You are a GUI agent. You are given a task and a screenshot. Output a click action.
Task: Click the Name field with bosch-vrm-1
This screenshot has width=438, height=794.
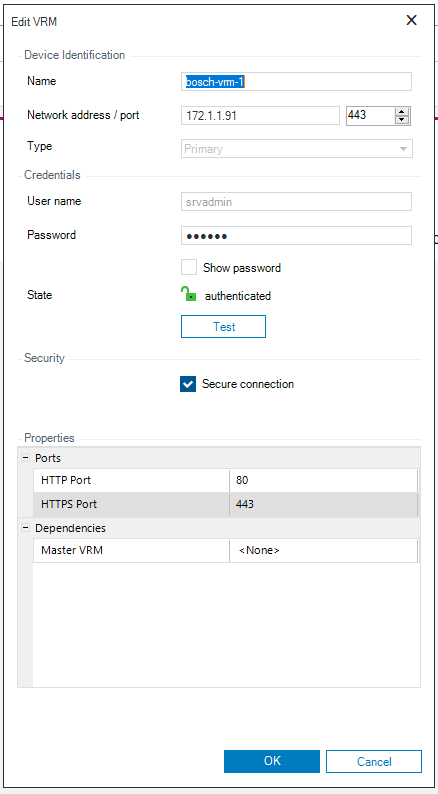296,82
